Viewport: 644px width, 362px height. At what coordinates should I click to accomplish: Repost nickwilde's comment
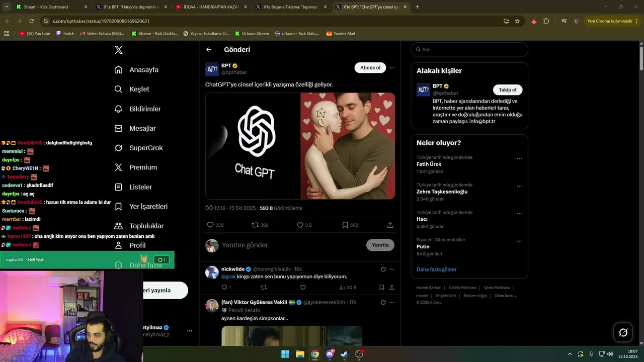(x=264, y=287)
